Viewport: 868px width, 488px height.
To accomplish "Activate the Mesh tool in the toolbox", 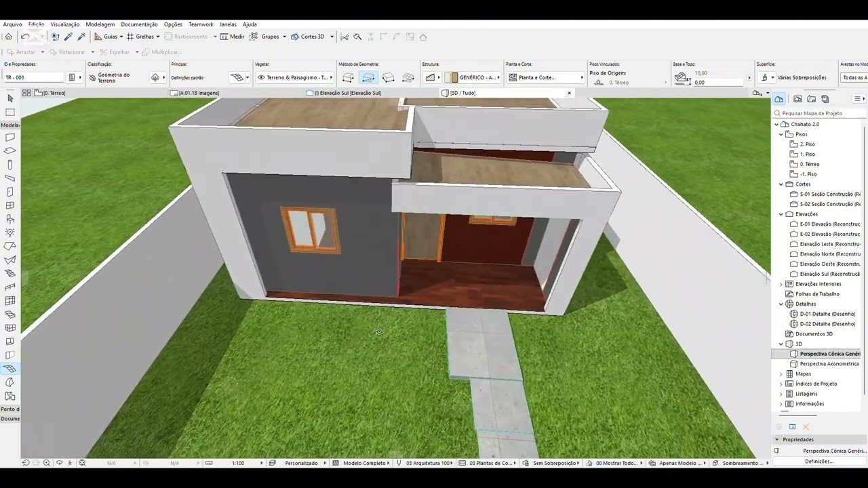I will pos(10,369).
